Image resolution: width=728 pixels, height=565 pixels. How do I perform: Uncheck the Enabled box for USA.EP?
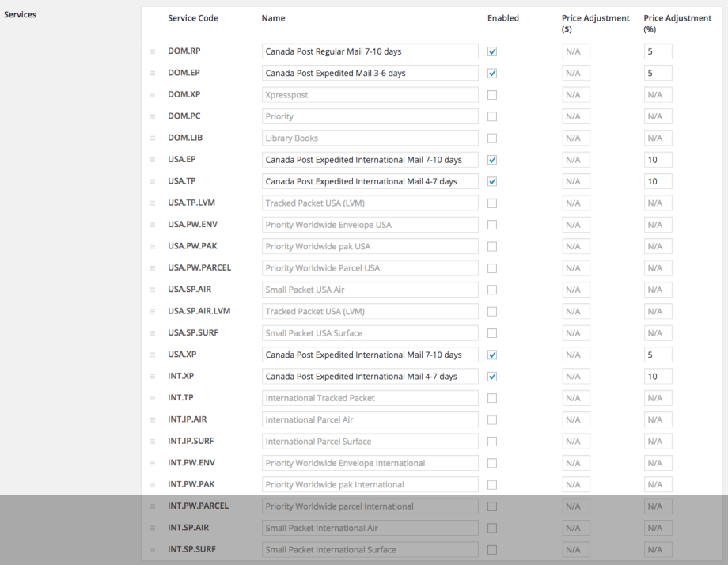pyautogui.click(x=492, y=160)
